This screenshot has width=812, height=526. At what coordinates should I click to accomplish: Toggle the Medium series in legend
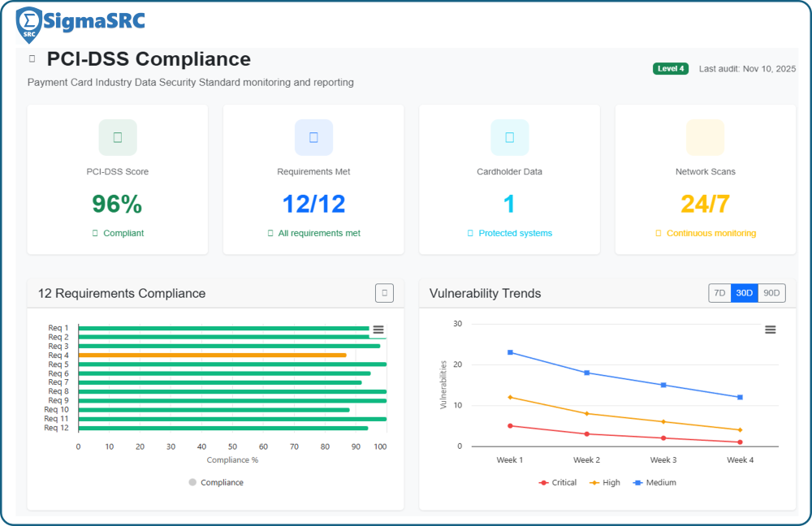tap(654, 482)
